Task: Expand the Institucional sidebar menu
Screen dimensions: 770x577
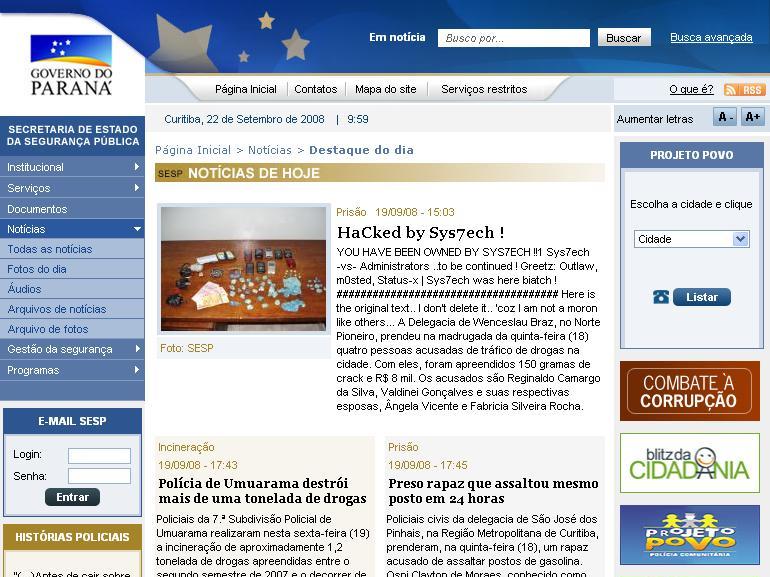Action: click(72, 167)
